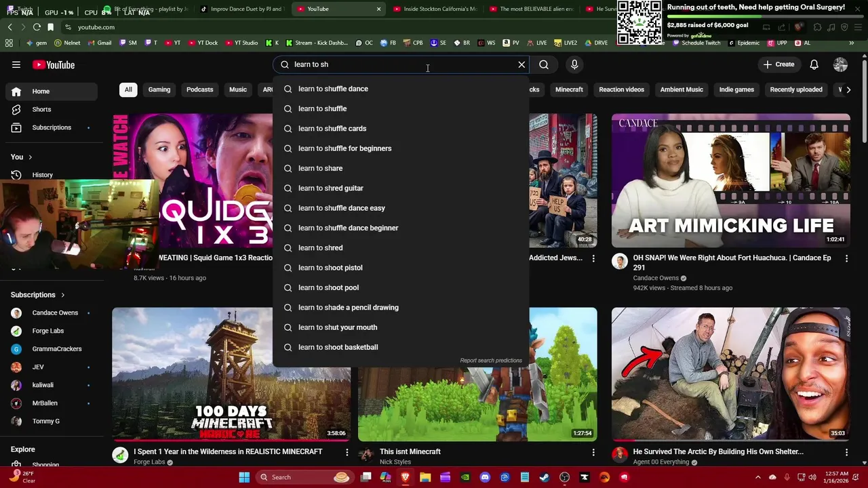
Task: Open the Gmail bookmark
Action: [99, 43]
